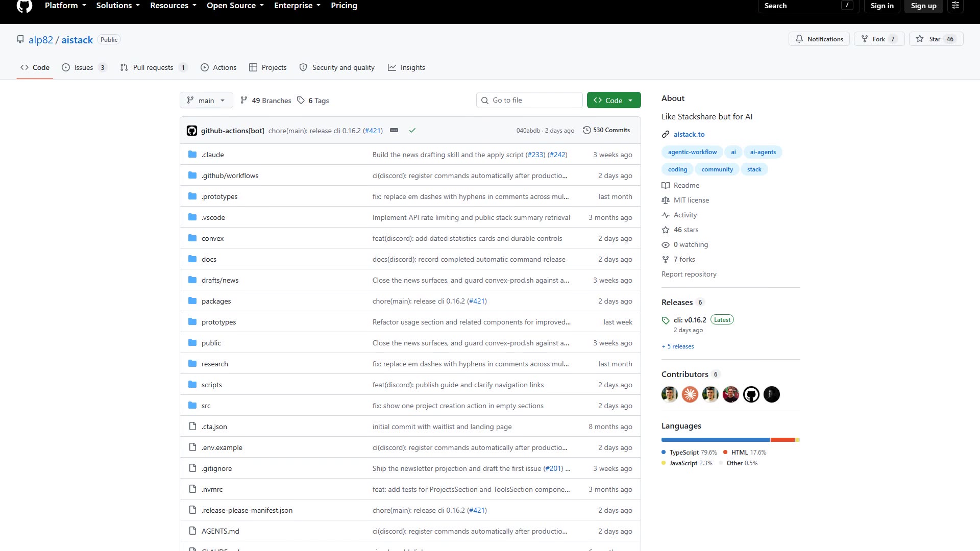Click the tag icon next to cli: v0.16.2
Viewport: 980px width, 551px height.
point(666,320)
